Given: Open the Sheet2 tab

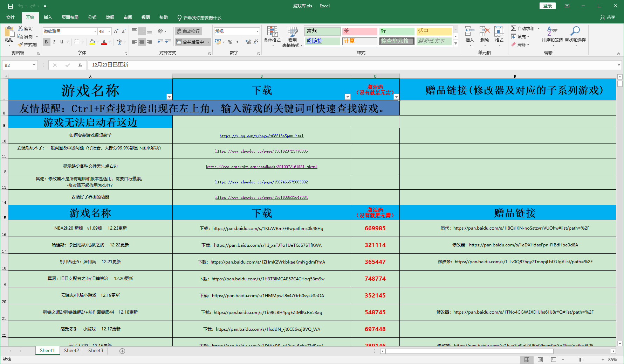Looking at the screenshot, I should (71, 351).
